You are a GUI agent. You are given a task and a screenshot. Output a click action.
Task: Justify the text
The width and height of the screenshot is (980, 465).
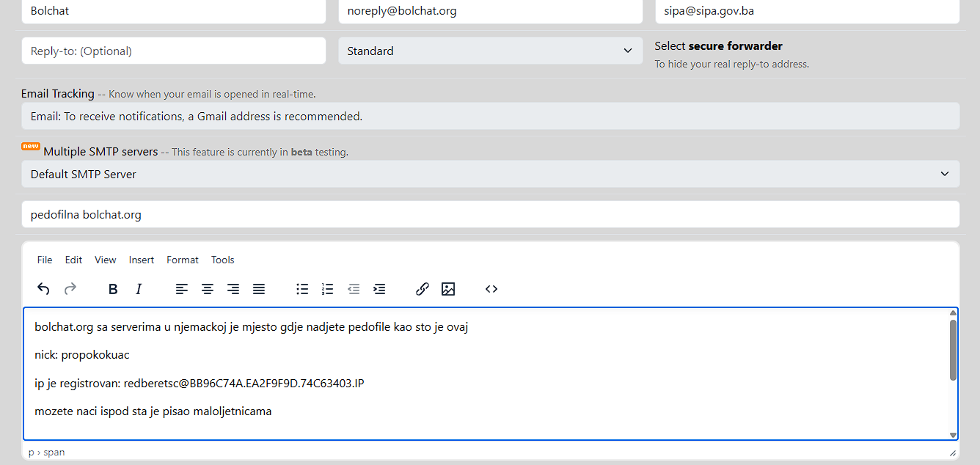pos(259,289)
